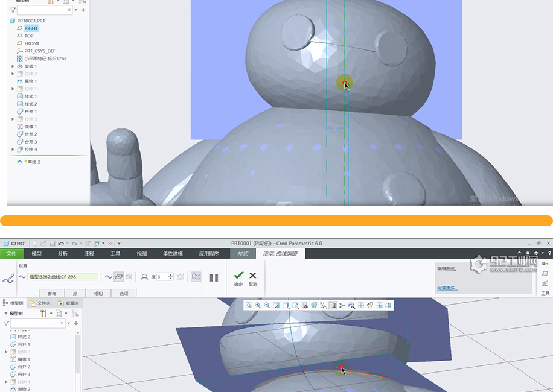Switch to the 柔性建模 ribbon tab
The width and height of the screenshot is (553, 392).
coord(173,253)
